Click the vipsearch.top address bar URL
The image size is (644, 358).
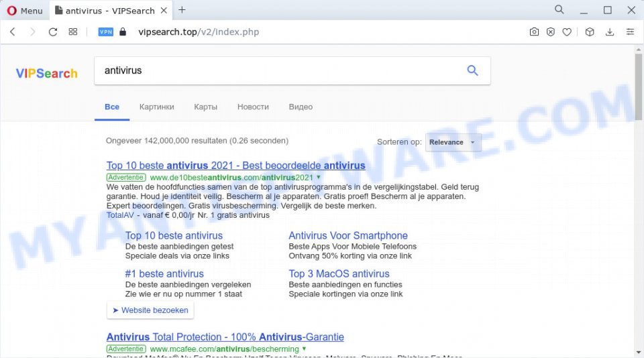[199, 32]
